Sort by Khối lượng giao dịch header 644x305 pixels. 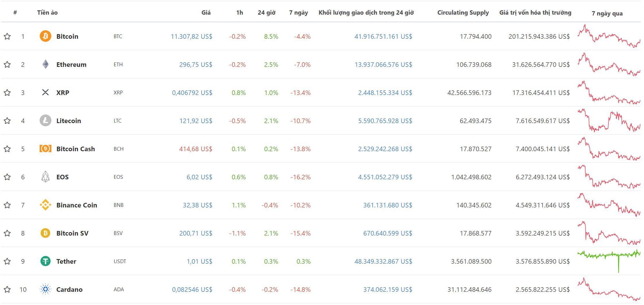(366, 13)
